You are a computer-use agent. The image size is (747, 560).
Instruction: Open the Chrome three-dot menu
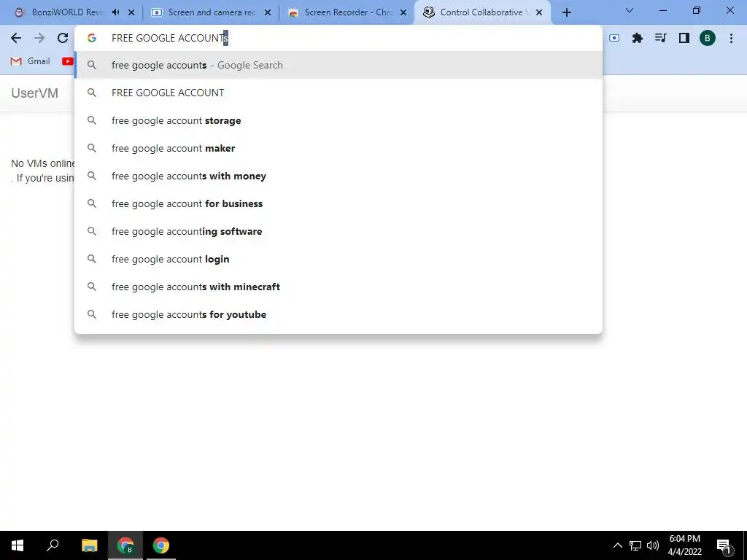(731, 38)
